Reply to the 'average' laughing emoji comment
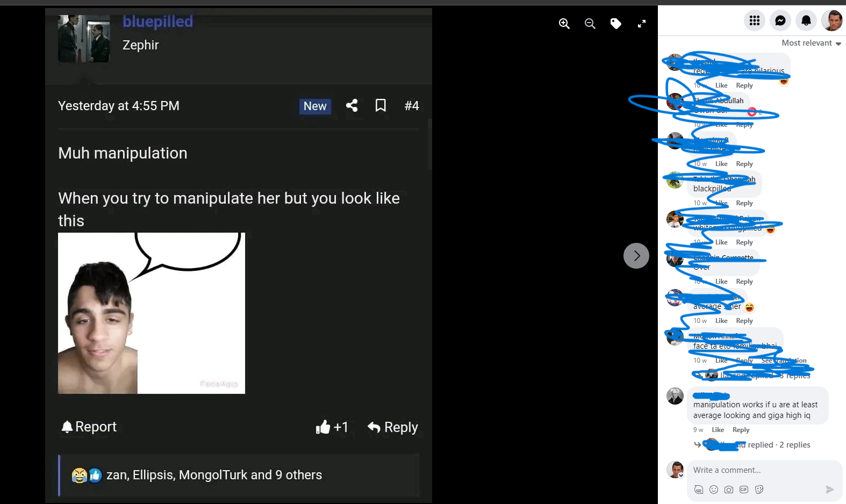Screen dimensions: 846x504 [744, 321]
